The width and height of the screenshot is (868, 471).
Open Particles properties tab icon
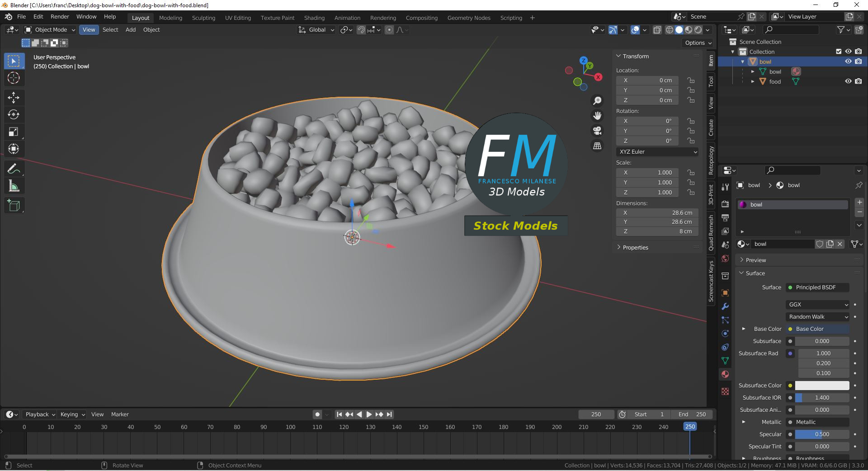725,320
